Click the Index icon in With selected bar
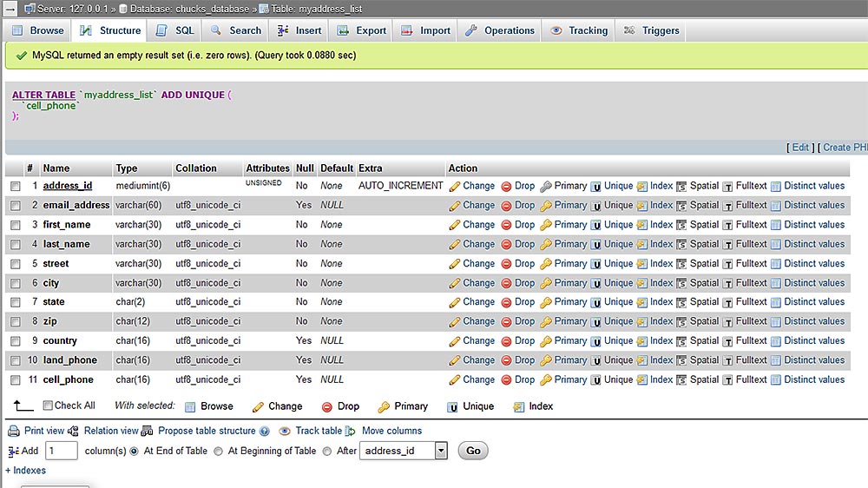This screenshot has width=868, height=488. click(x=519, y=407)
